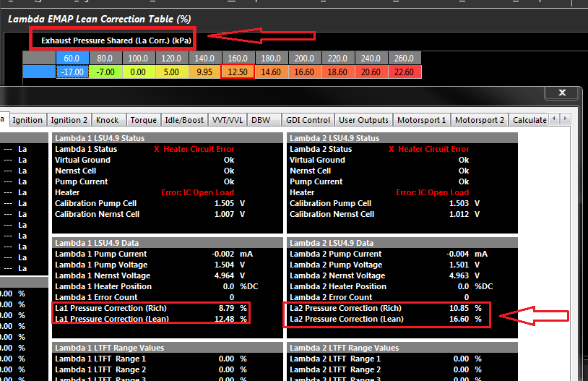This screenshot has width=588, height=381.
Task: Select the Motorsport 2 tab
Action: [480, 120]
